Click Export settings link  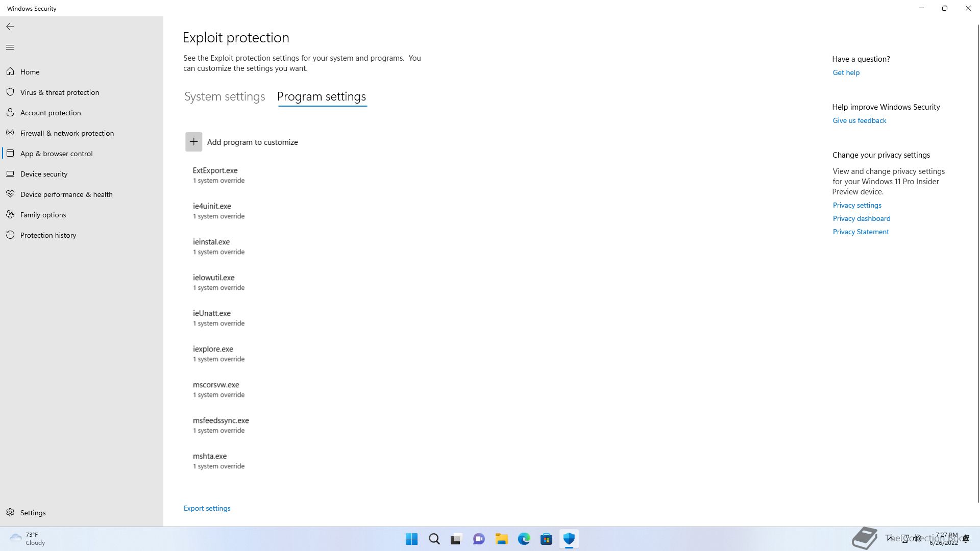(x=207, y=508)
